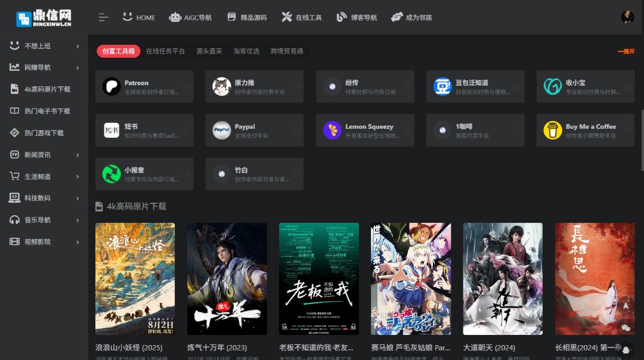Click the hamburger sidebar toggle icon

[103, 17]
